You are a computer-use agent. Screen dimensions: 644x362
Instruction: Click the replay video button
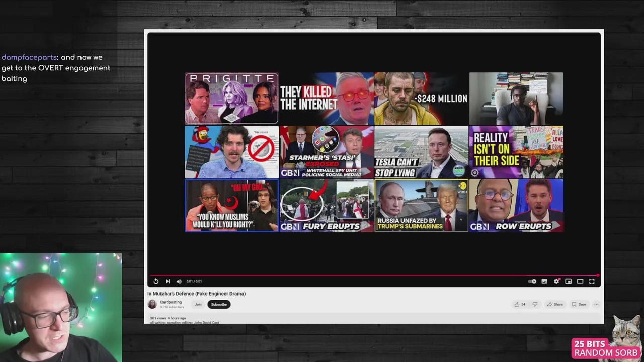coord(156,281)
